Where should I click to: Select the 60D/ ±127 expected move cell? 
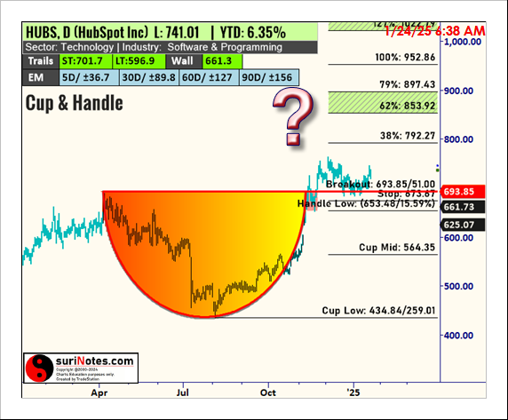209,78
